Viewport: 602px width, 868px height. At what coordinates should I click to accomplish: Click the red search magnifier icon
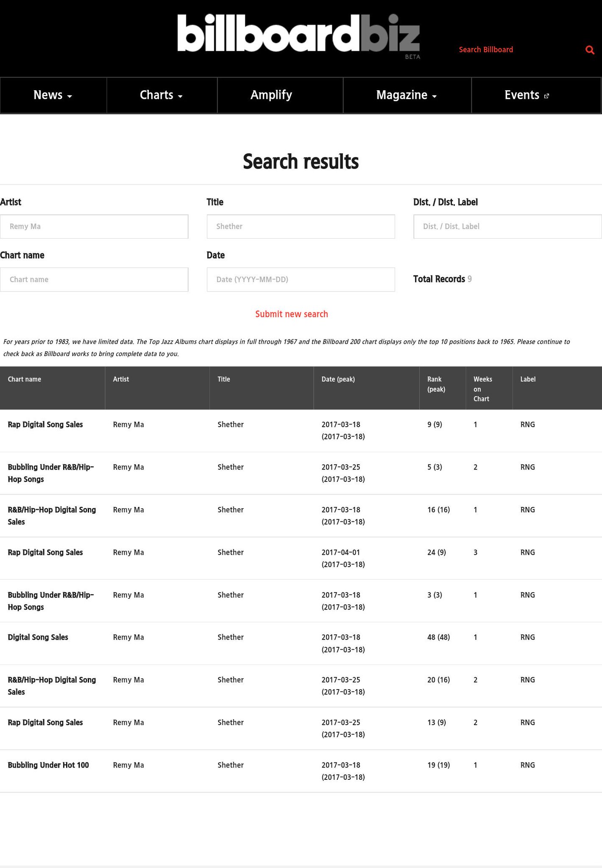pos(590,50)
